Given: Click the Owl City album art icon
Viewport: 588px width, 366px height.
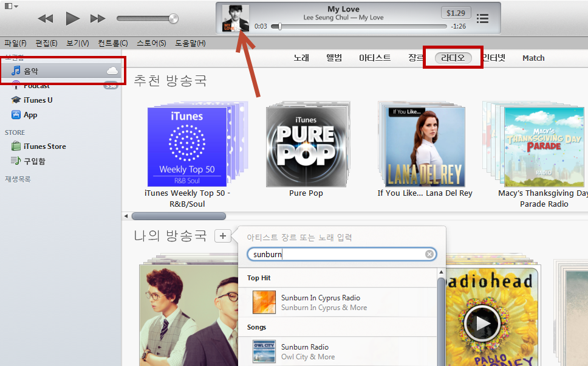Looking at the screenshot, I should click(264, 351).
